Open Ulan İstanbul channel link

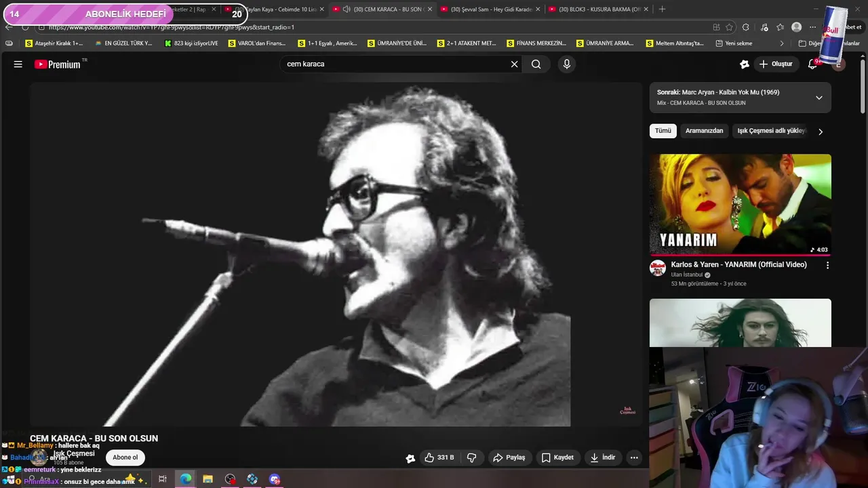pos(686,275)
